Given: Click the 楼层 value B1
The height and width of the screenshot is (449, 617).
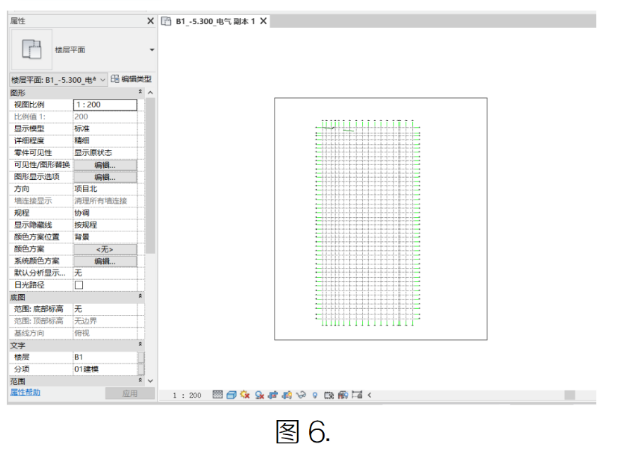Looking at the screenshot, I should [x=79, y=357].
